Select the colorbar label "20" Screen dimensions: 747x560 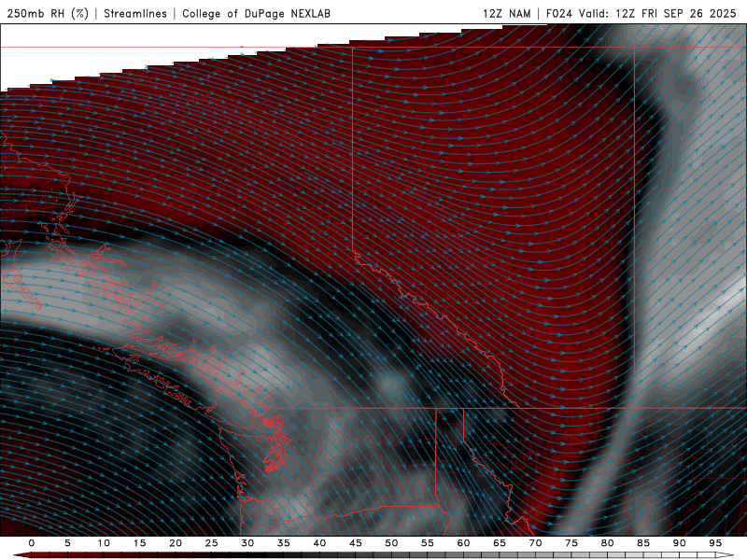pyautogui.click(x=176, y=543)
